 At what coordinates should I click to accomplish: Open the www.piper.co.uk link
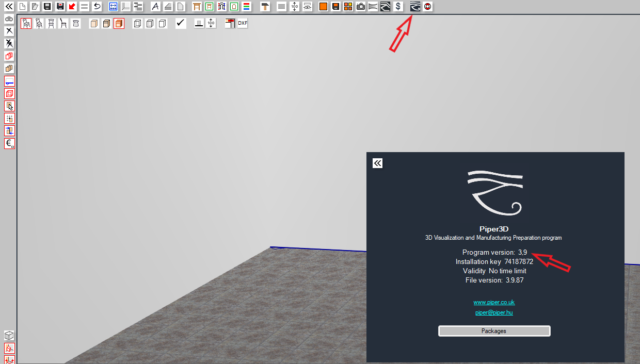(494, 302)
